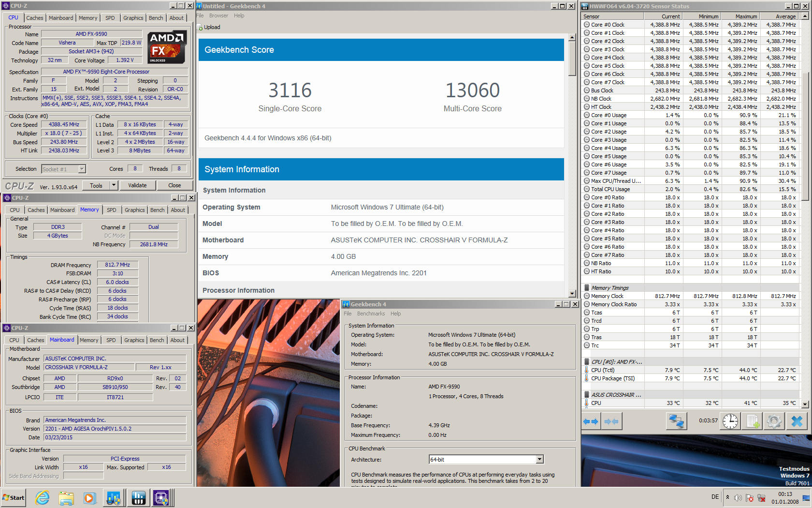Show hidden tray icons arrow

(x=727, y=497)
